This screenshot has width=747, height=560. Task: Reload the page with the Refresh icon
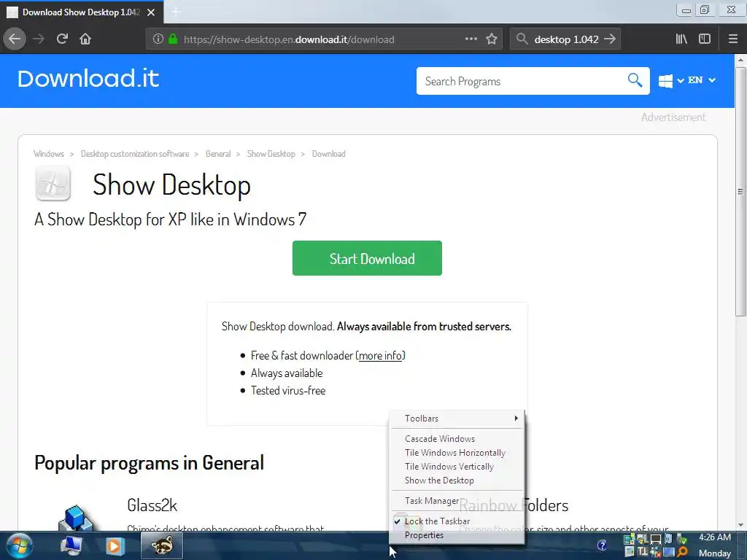[62, 39]
